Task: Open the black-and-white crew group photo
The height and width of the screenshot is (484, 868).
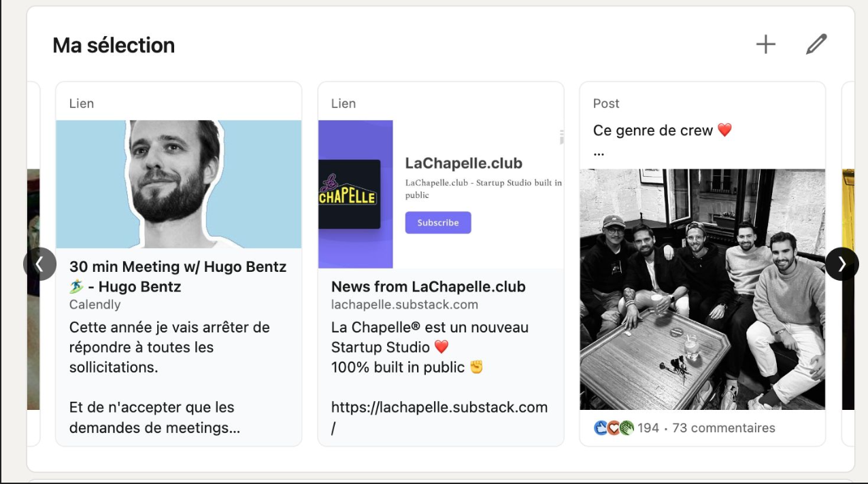Action: coord(703,290)
